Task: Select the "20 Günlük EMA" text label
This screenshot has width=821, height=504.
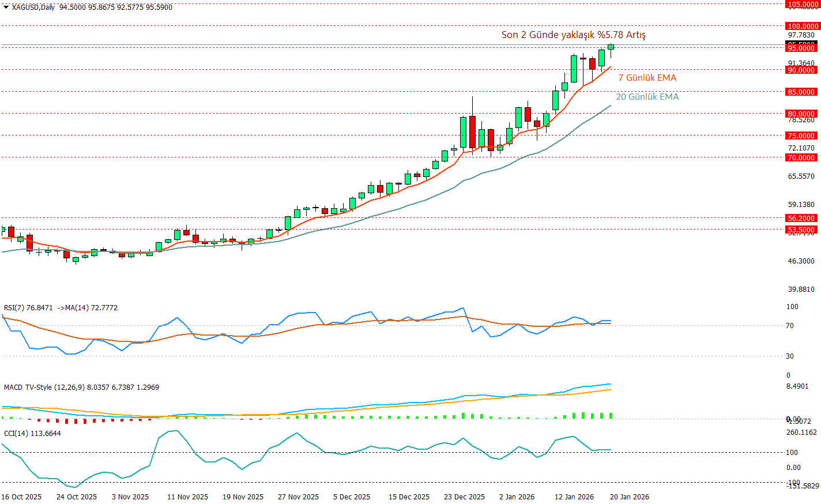Action: (647, 97)
